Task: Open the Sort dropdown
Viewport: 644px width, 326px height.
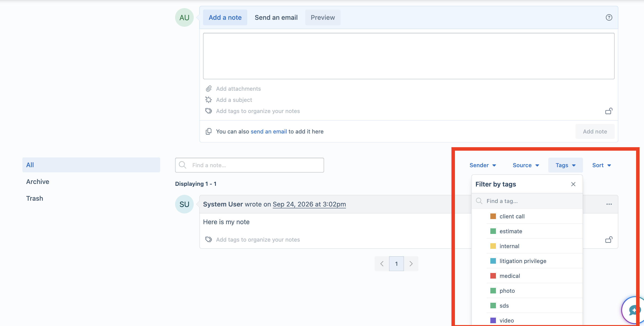Action: (x=601, y=165)
